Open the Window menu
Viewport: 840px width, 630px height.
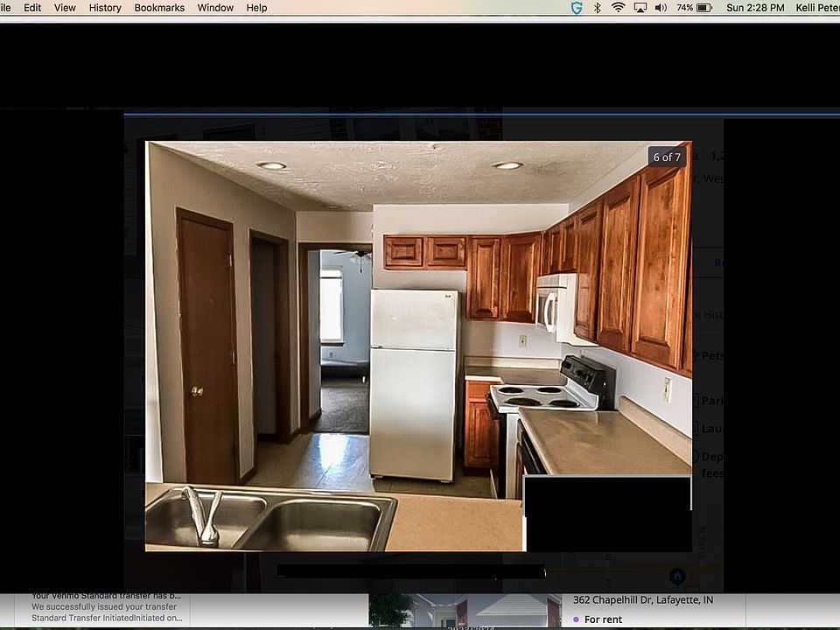(215, 8)
